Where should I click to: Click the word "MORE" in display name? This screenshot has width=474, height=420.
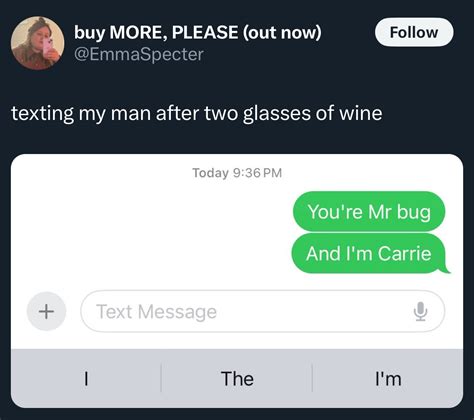138,32
